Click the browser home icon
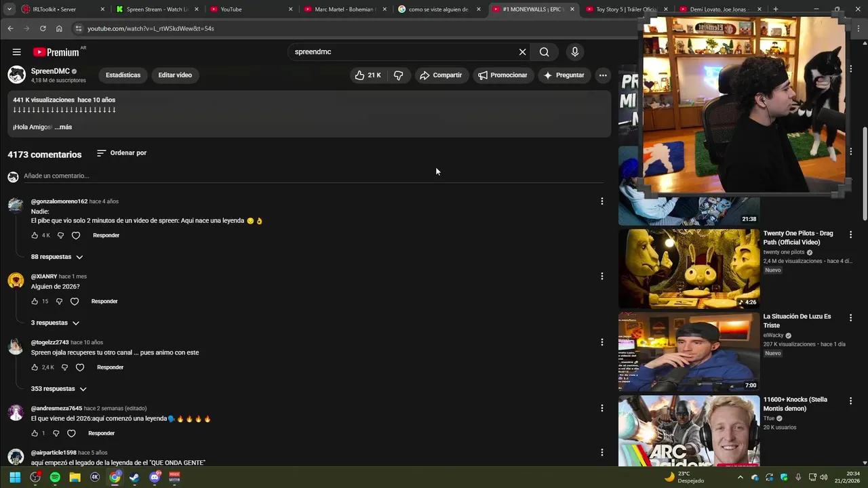The image size is (868, 488). 59,28
